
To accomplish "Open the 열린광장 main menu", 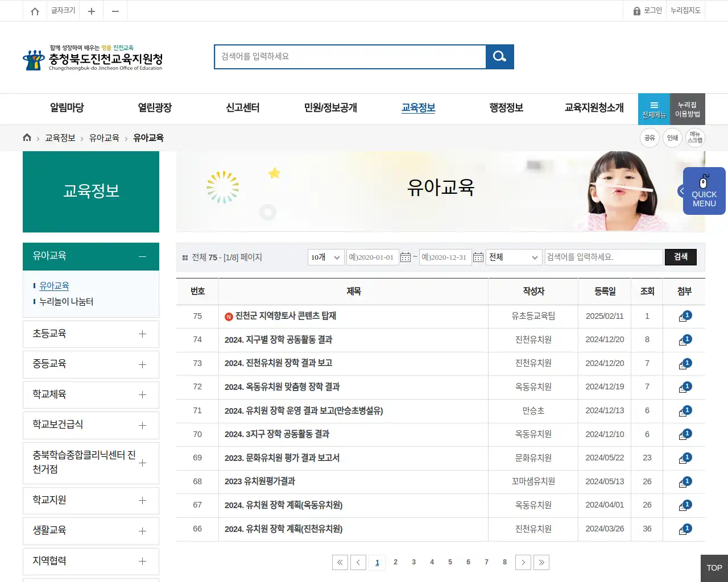I will [x=155, y=108].
